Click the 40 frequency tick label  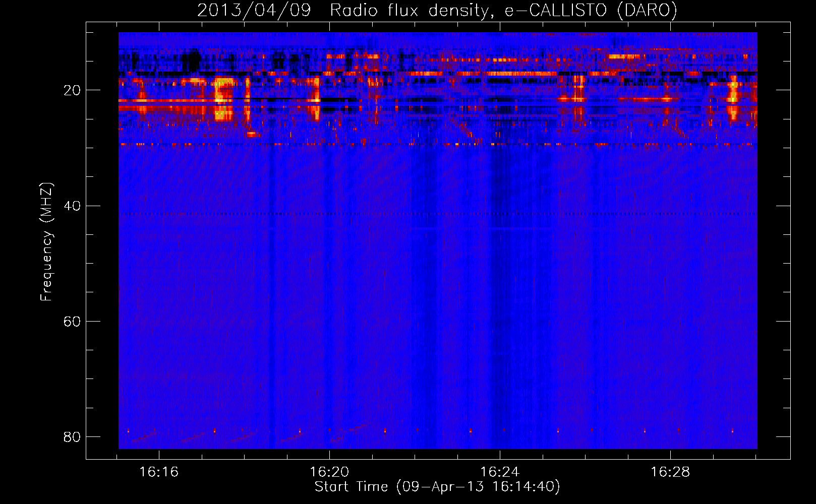(x=72, y=206)
